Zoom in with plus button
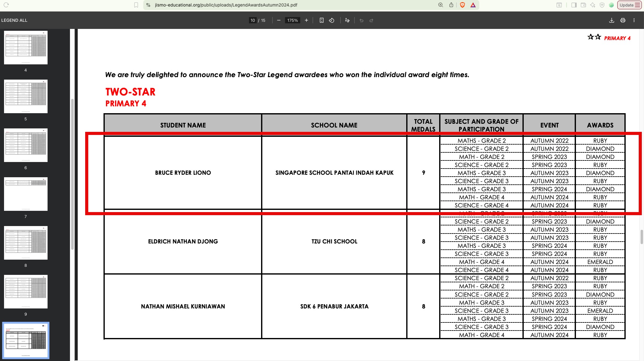Image resolution: width=644 pixels, height=361 pixels. [x=306, y=20]
